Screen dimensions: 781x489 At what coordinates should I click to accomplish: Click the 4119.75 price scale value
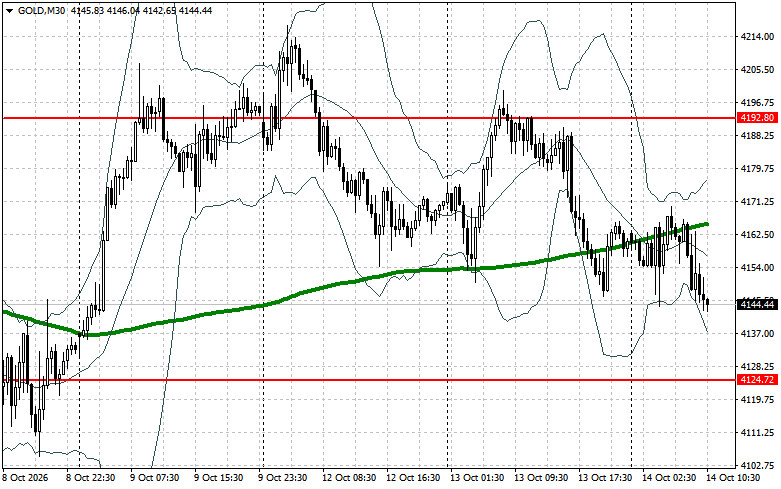[x=757, y=399]
